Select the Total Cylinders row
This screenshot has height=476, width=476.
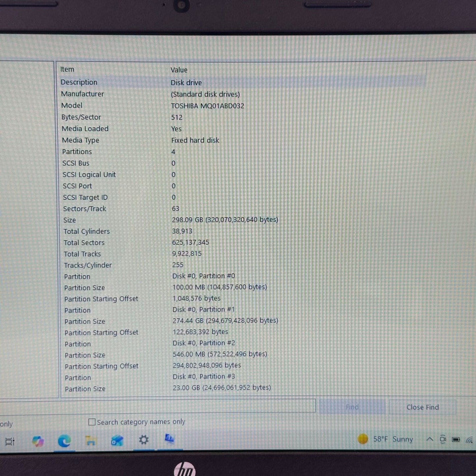click(x=87, y=231)
